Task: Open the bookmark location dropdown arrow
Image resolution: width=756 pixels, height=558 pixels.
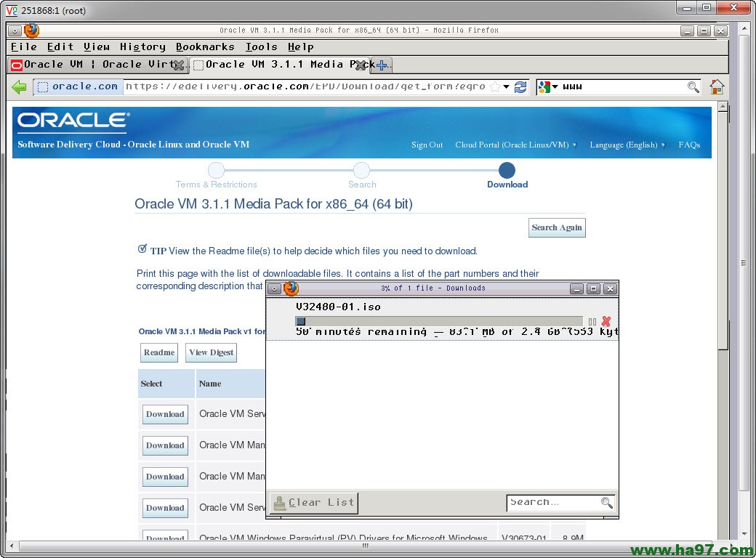Action: pos(507,86)
